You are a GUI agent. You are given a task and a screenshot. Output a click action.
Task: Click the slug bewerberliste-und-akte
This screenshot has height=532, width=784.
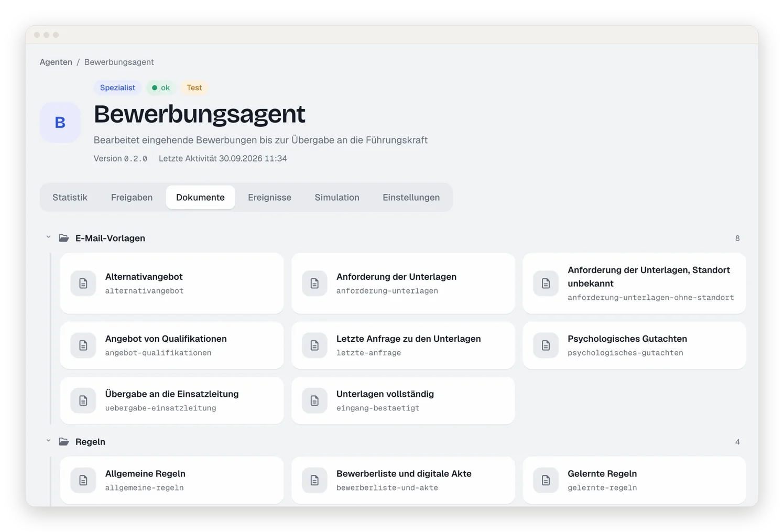coord(387,487)
